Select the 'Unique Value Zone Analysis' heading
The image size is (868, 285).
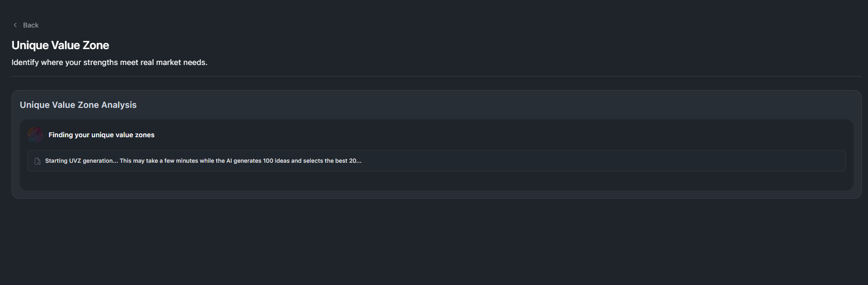pos(78,105)
